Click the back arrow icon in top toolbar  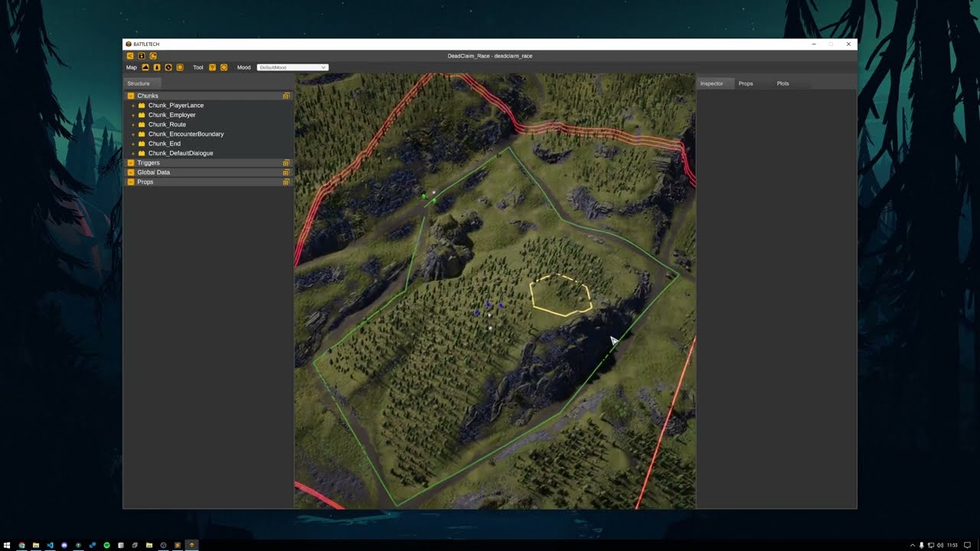[x=130, y=56]
